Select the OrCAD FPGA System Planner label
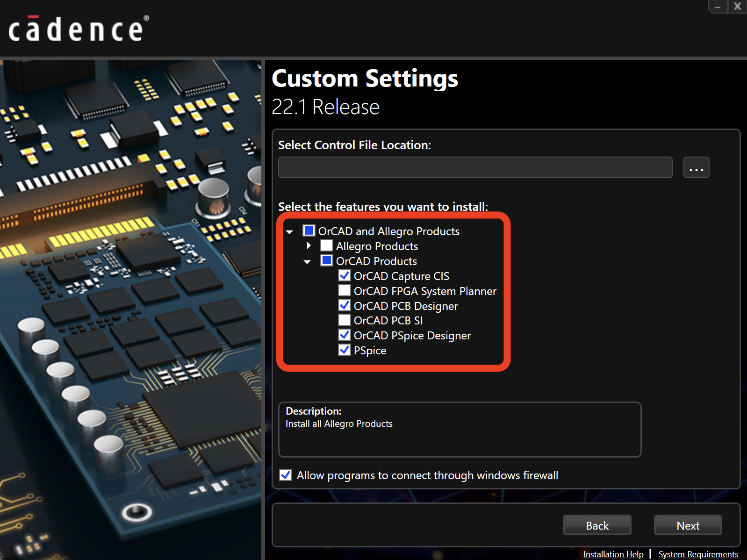This screenshot has width=747, height=560. (x=425, y=291)
